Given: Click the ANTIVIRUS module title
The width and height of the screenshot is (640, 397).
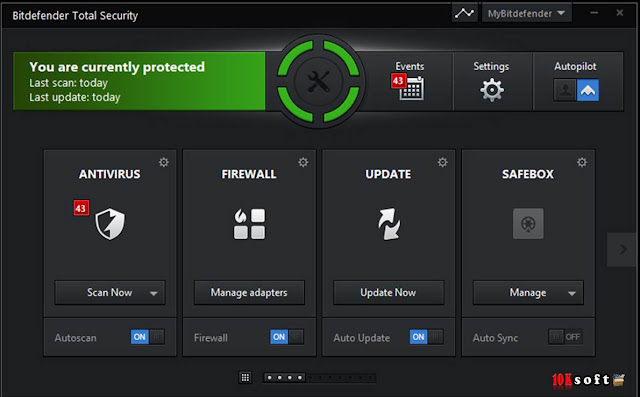Looking at the screenshot, I should 109,174.
